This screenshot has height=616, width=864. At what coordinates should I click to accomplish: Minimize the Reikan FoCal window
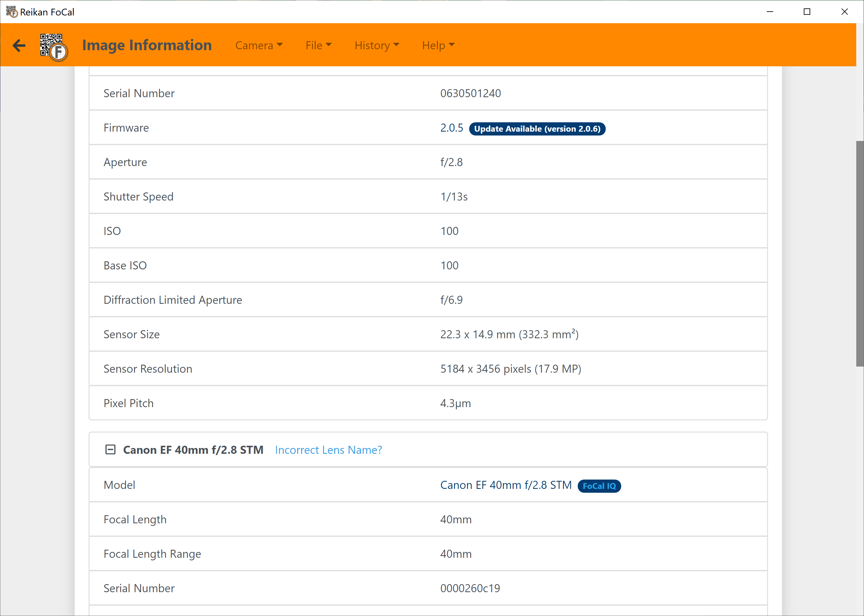click(x=770, y=12)
